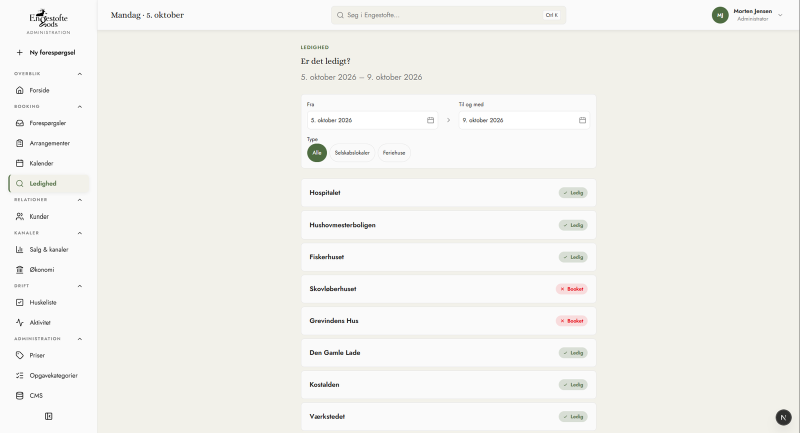Click Booket badge on Grevindens Hus

click(571, 321)
